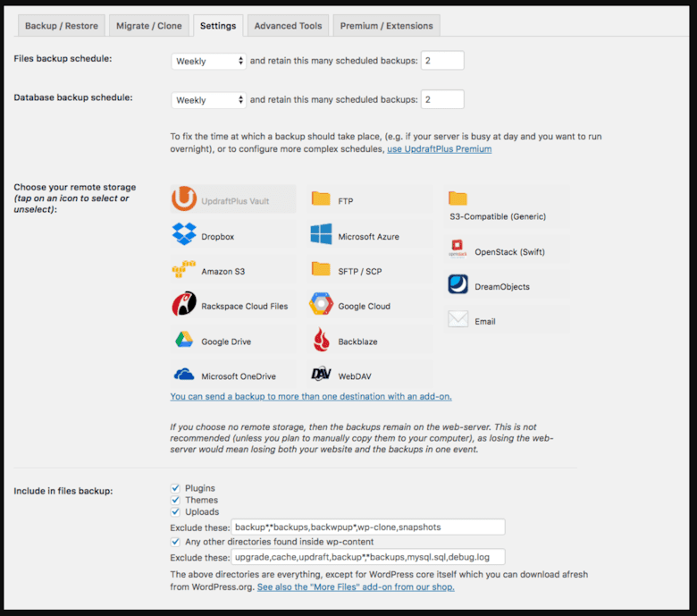Click the Amazon S3 label text
697x616 pixels.
tap(223, 271)
